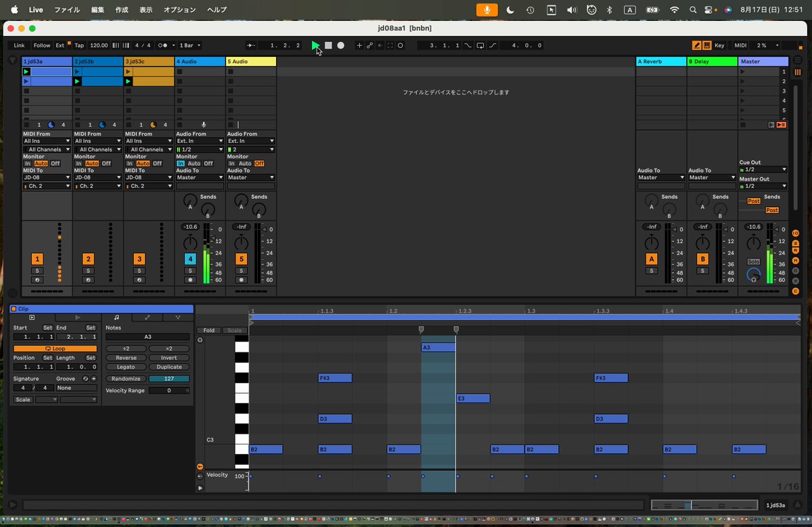Click the Invert notes button
This screenshot has height=527, width=812.
169,358
